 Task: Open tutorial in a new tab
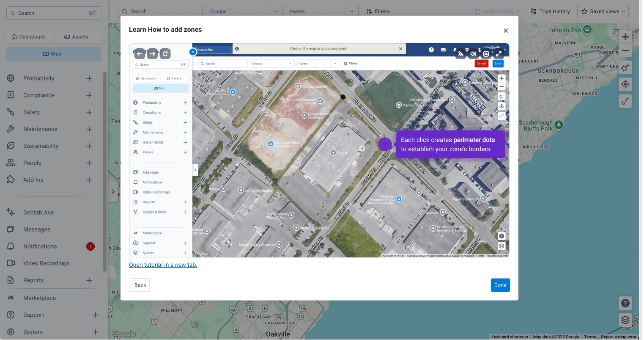162,265
